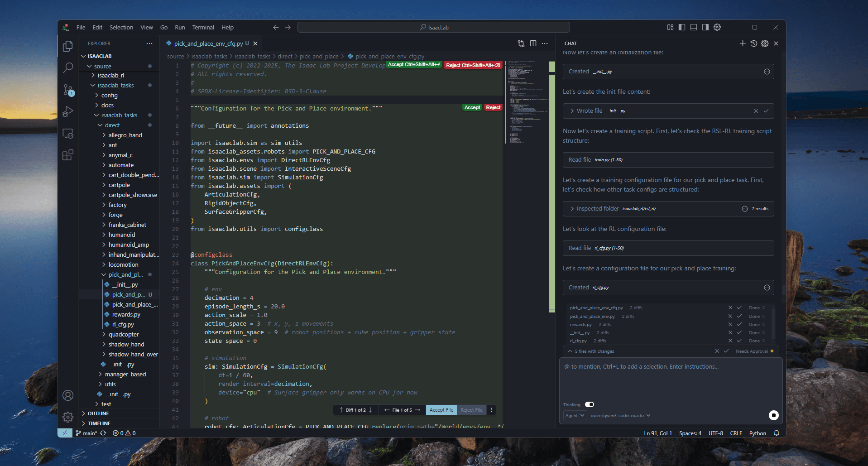Open Source Control view

click(68, 90)
